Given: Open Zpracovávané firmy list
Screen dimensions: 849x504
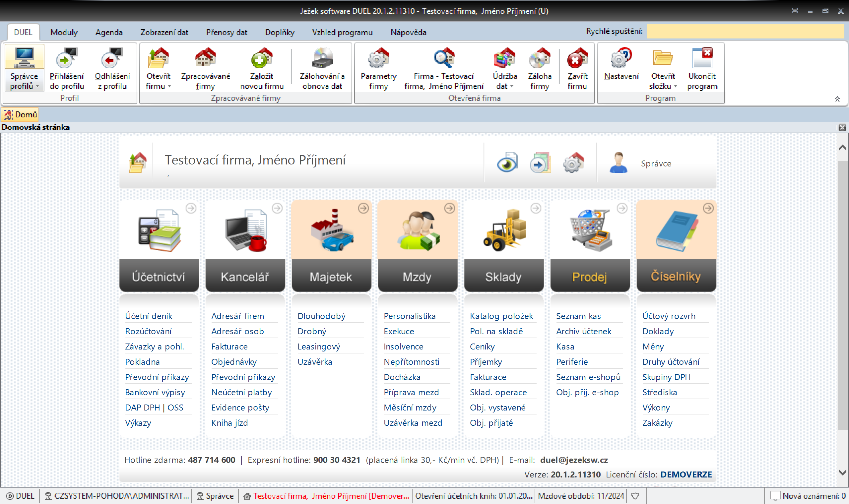Looking at the screenshot, I should click(x=206, y=68).
